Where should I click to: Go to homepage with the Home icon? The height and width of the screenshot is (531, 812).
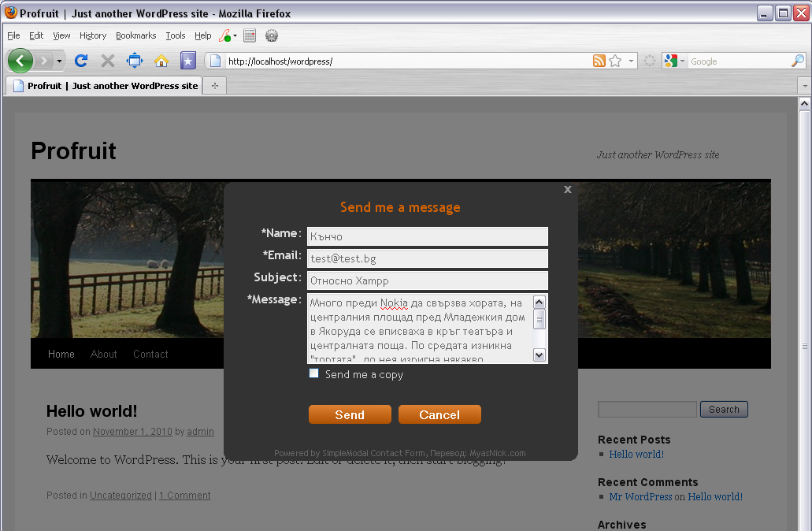coord(160,61)
